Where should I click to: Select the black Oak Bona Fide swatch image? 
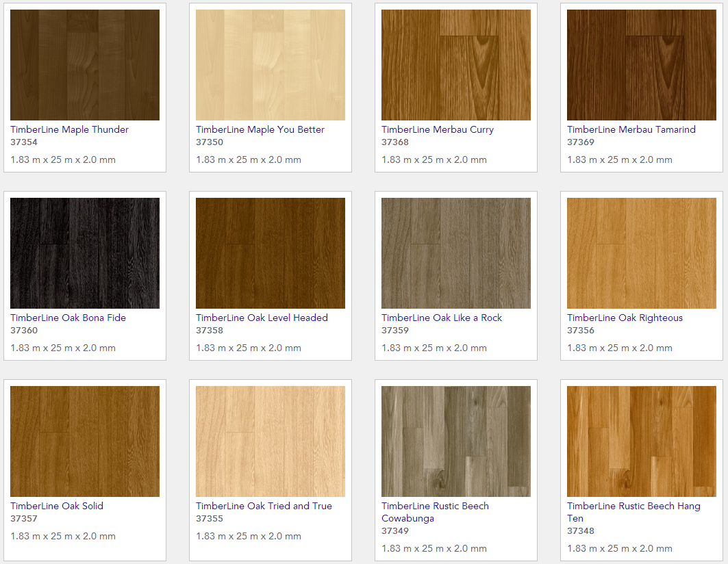[85, 253]
